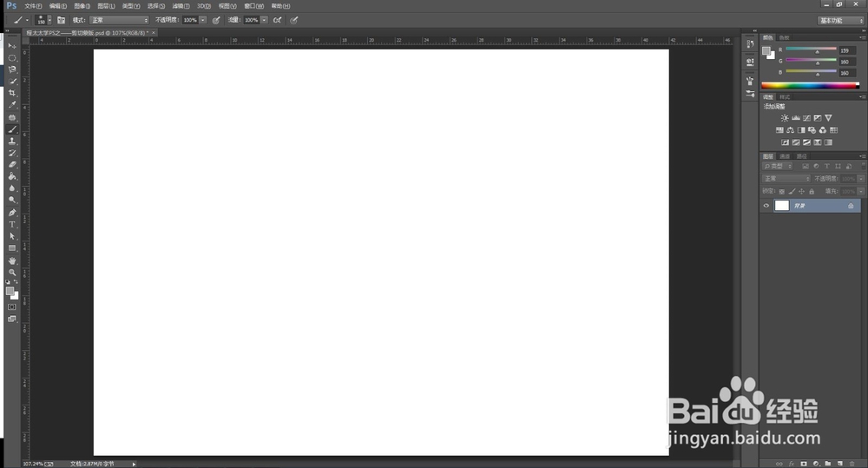868x468 pixels.
Task: Toggle pressure for opacity button
Action: tap(216, 20)
